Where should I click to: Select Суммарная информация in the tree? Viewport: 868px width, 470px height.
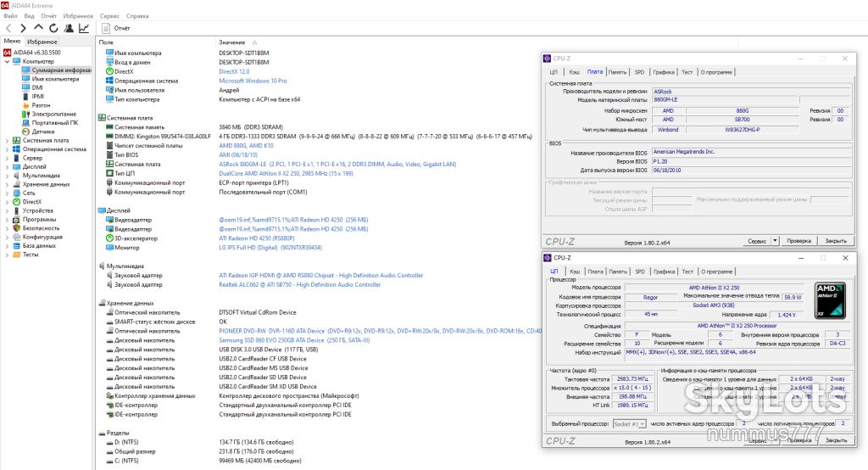(61, 70)
